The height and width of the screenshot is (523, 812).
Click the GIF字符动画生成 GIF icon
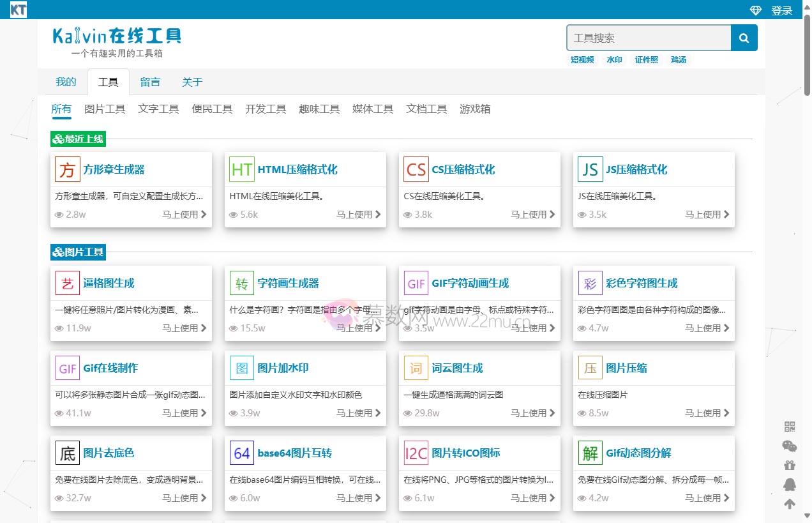(x=416, y=282)
